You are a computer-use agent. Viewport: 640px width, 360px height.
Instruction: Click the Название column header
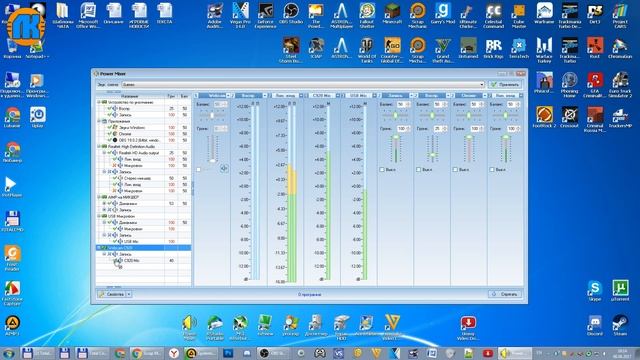130,96
